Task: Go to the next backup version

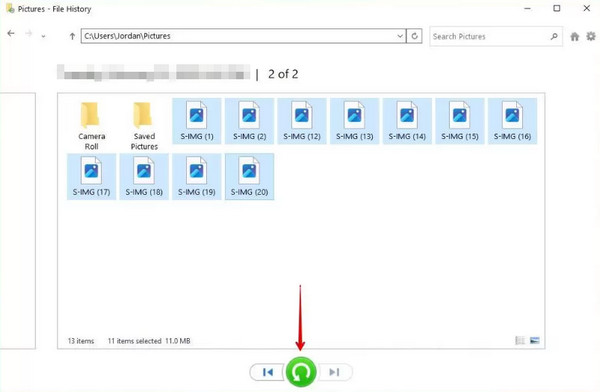Action: tap(334, 372)
